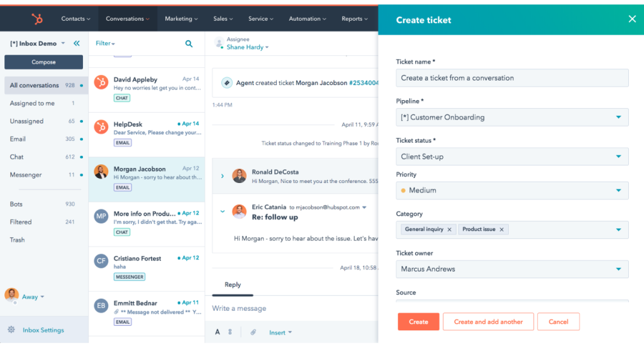The image size is (644, 351).
Task: Click Create and add another button
Action: tap(488, 322)
